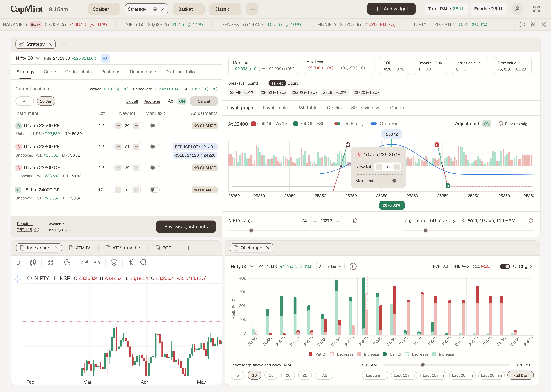This screenshot has width=551, height=392.
Task: Select 16 Jun expiry filter chip
Action: coord(46,101)
